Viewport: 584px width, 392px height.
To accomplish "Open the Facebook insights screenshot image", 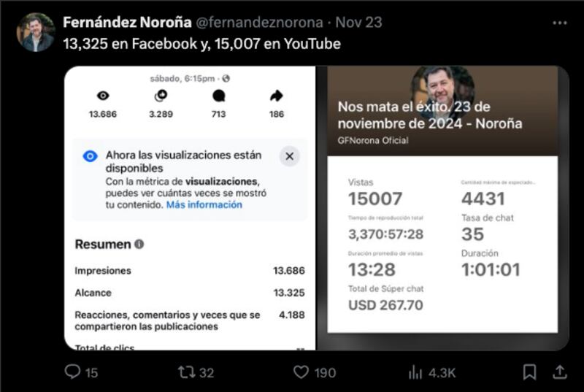I will click(x=190, y=208).
